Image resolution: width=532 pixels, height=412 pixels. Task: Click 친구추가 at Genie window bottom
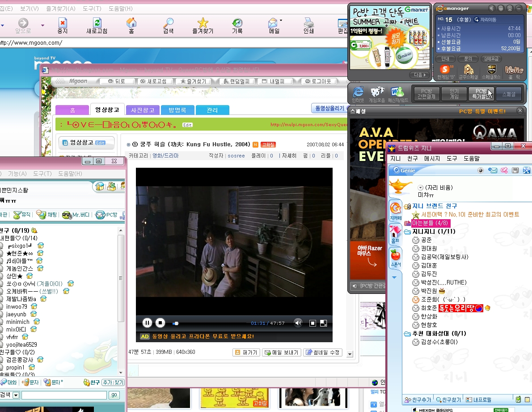click(418, 400)
